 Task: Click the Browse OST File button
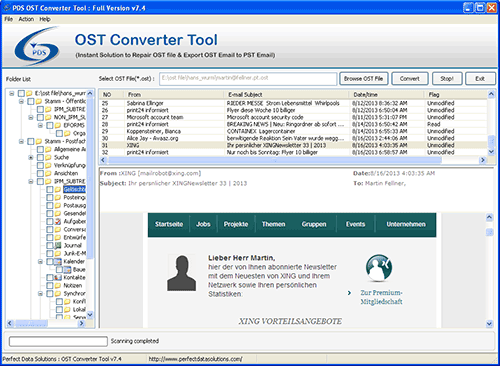coord(364,79)
